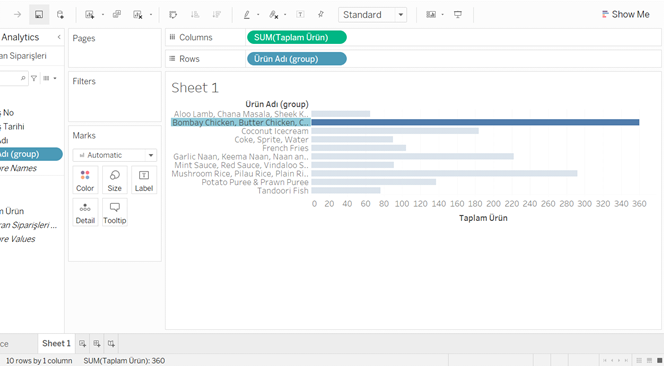664x366 pixels.
Task: Switch to the Analytics tab
Action: tap(20, 37)
